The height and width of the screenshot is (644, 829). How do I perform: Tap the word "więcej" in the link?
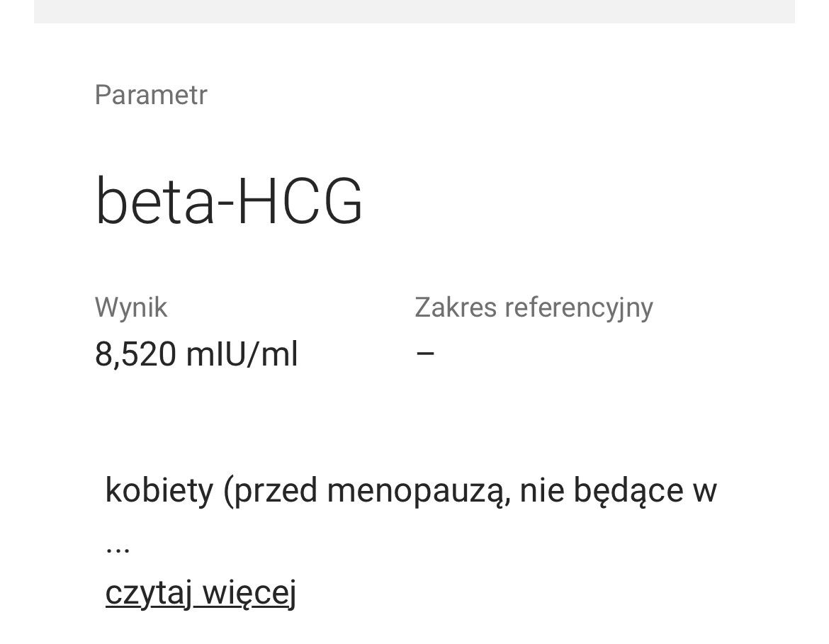tap(249, 592)
